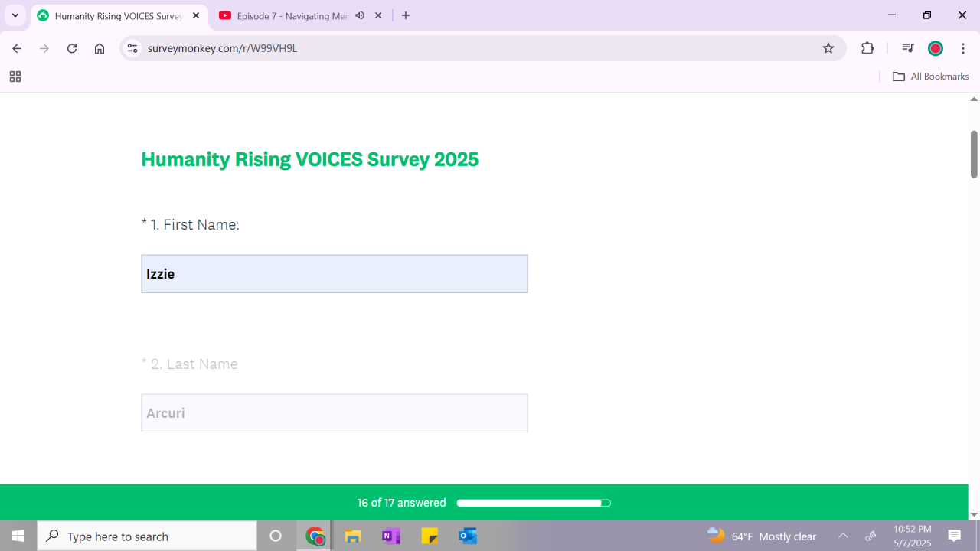Open the browser home page

click(x=100, y=48)
